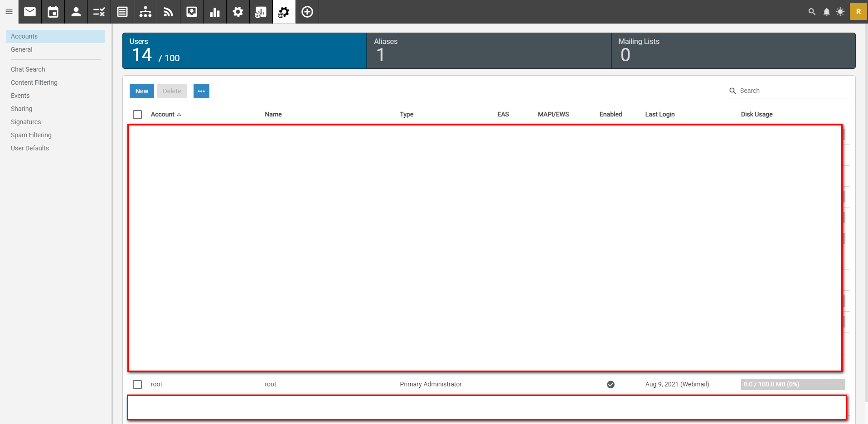
Task: Open Reports bar chart icon
Action: click(x=215, y=12)
